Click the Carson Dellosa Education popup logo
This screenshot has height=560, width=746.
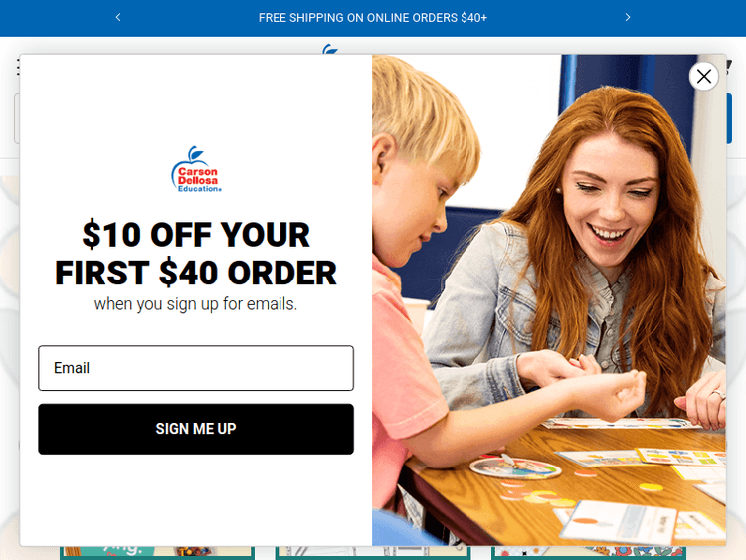point(196,169)
